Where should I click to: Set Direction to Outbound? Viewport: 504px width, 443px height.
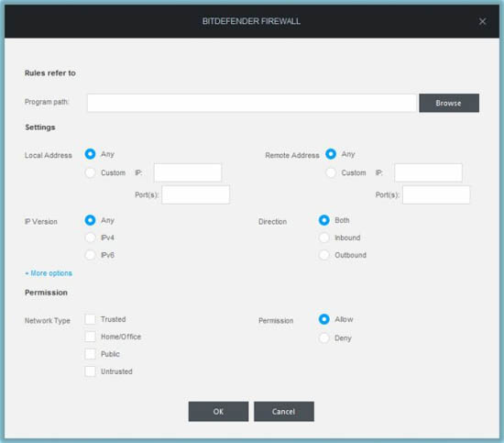pos(324,255)
